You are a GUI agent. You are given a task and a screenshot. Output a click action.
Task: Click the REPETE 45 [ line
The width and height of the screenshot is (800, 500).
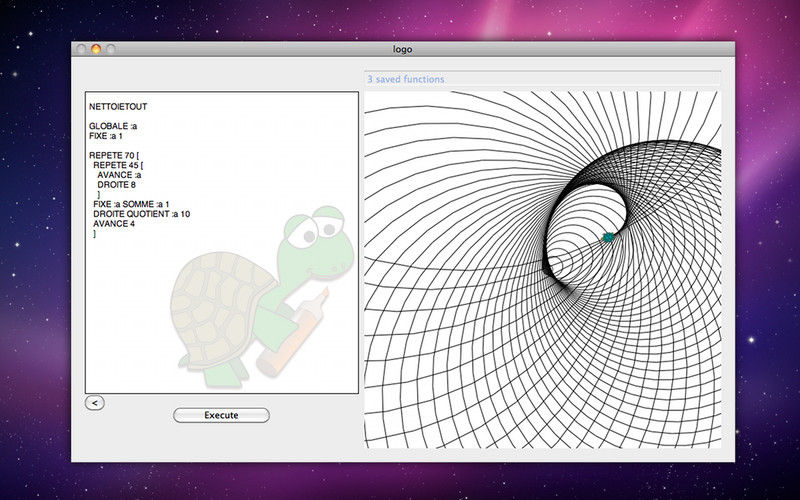[x=118, y=165]
